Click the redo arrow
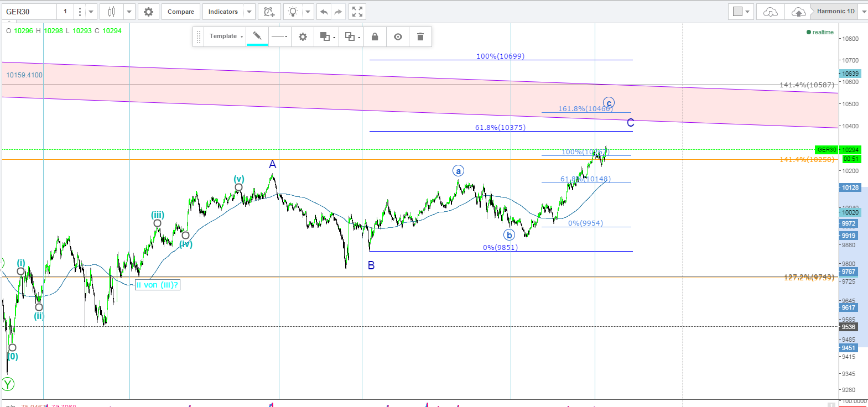 [x=339, y=12]
